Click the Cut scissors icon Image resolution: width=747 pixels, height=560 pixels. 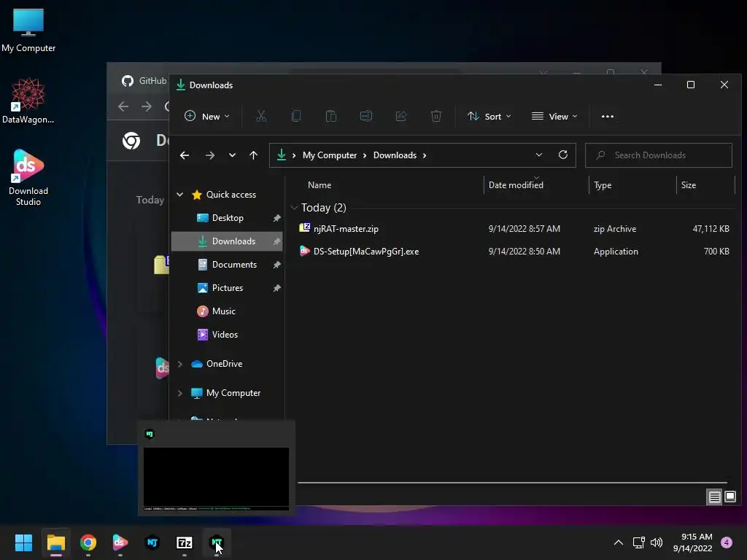click(261, 116)
